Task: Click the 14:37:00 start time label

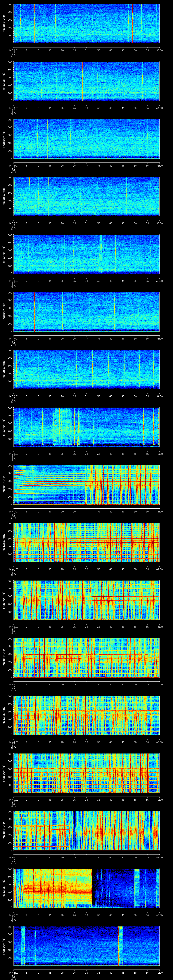Action: pos(14,339)
